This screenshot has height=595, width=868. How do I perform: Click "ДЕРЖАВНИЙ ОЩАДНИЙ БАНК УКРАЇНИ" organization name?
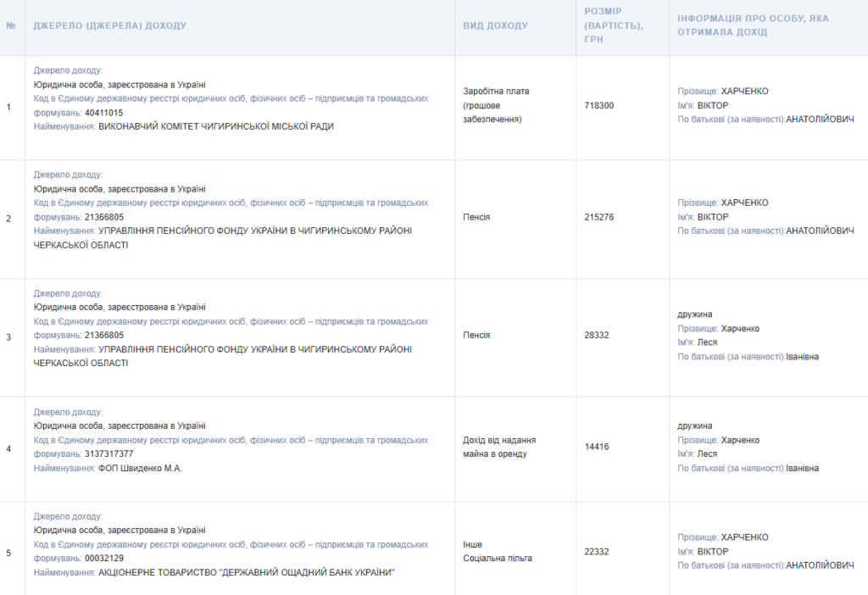click(307, 573)
